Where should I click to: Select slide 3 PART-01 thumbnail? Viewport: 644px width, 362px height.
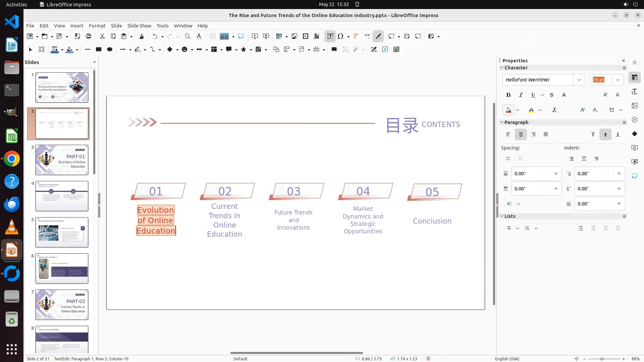click(x=62, y=160)
